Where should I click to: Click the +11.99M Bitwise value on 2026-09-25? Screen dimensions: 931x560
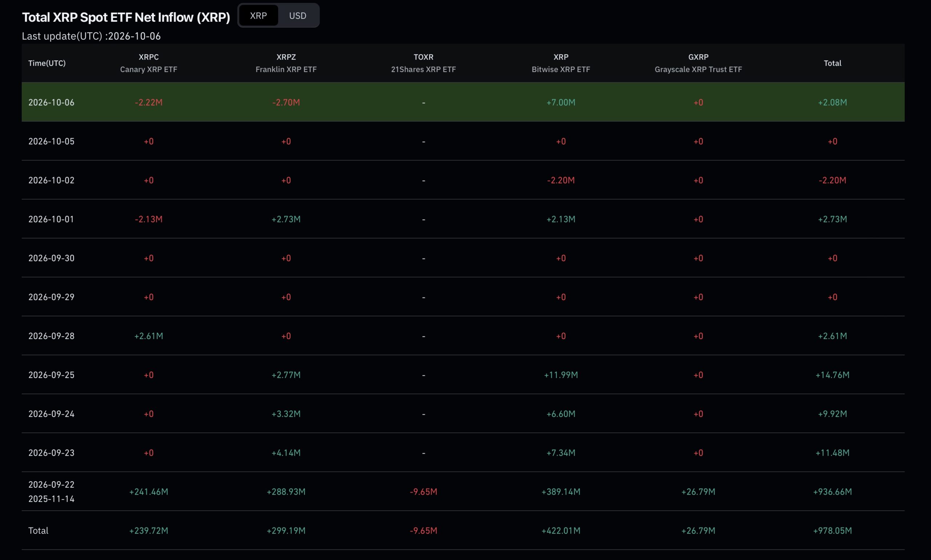coord(561,375)
